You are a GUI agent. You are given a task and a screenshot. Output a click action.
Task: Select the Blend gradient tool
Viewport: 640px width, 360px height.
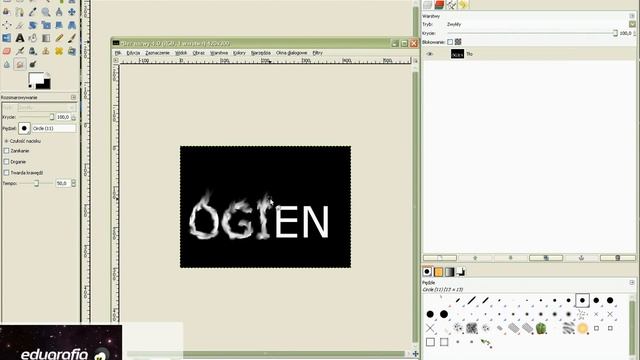(46, 38)
